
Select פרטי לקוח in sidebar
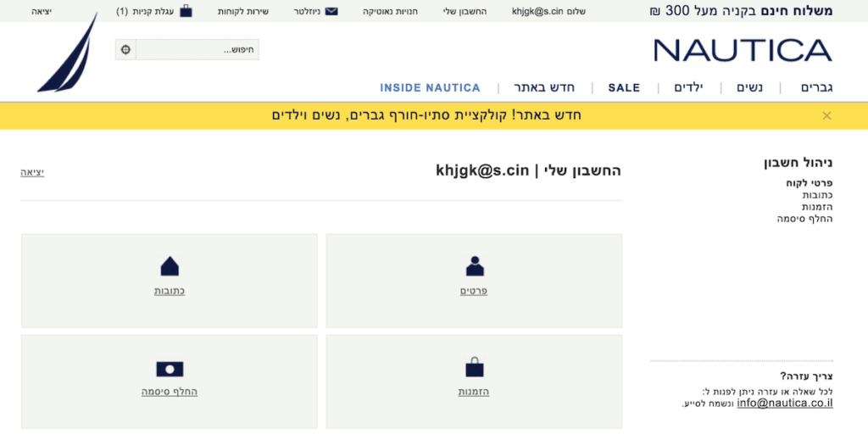point(810,182)
